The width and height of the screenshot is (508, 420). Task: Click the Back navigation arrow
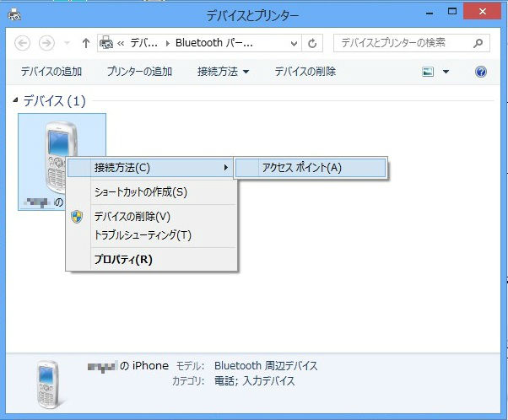(23, 43)
